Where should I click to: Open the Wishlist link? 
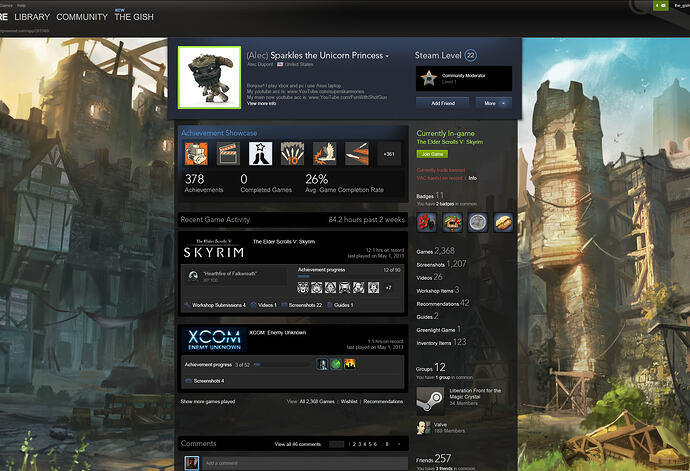(349, 402)
